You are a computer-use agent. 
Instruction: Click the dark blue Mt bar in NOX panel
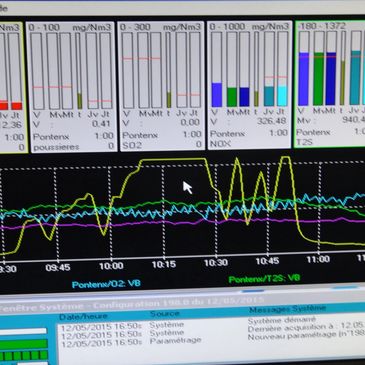point(244,97)
